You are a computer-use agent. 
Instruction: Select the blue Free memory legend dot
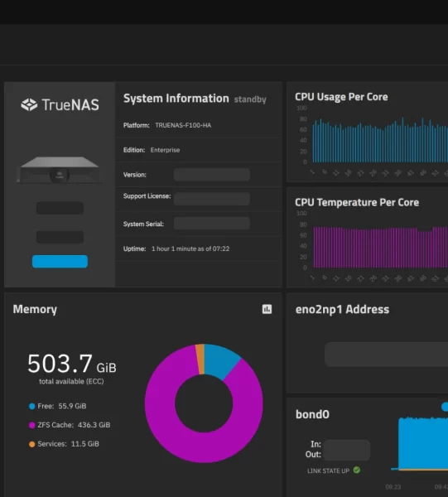[31, 407]
